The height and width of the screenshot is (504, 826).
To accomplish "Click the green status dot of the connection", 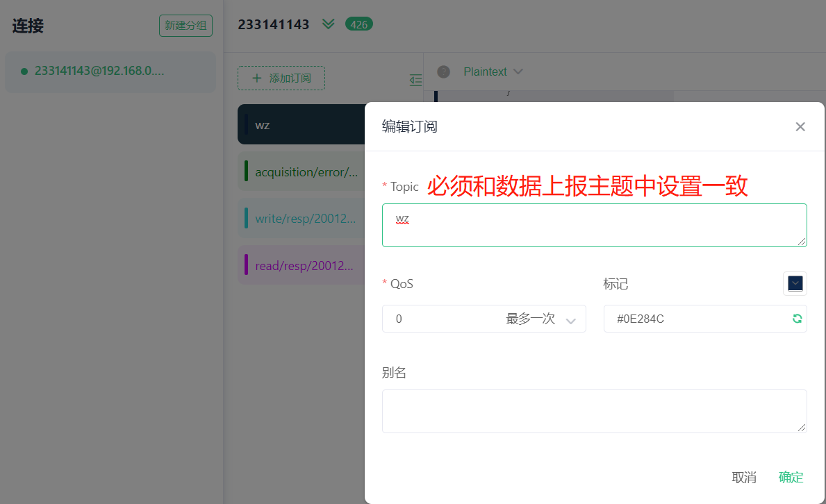I will (24, 71).
